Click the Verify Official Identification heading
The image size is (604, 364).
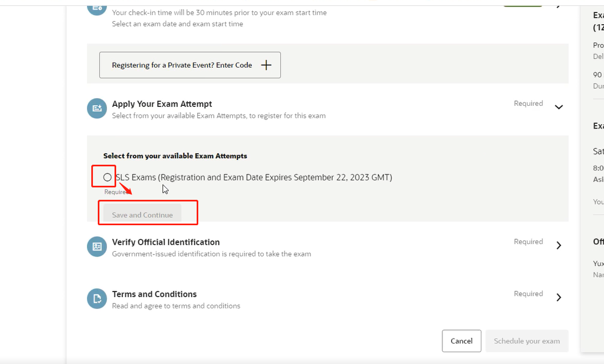pos(166,242)
